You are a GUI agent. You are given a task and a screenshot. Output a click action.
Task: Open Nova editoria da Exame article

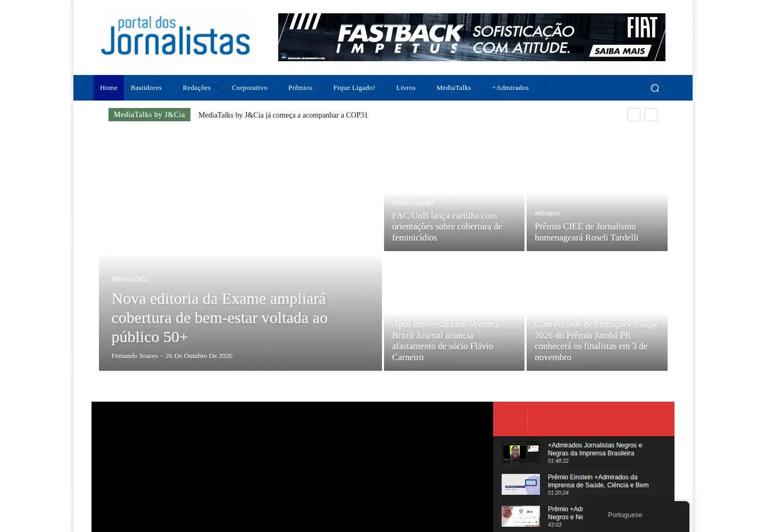[x=219, y=318]
